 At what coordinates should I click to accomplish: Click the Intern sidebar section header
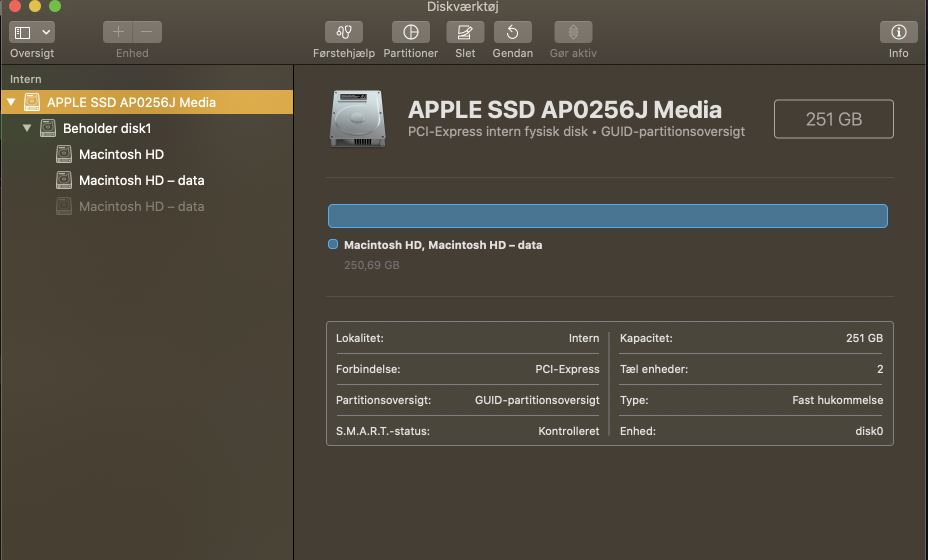(x=25, y=79)
